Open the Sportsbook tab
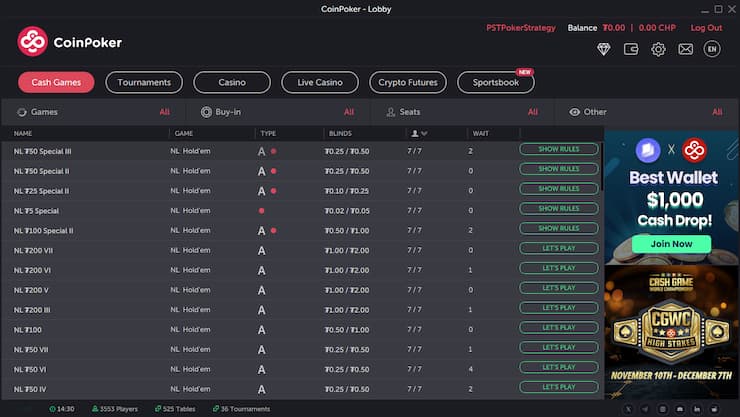 tap(495, 82)
